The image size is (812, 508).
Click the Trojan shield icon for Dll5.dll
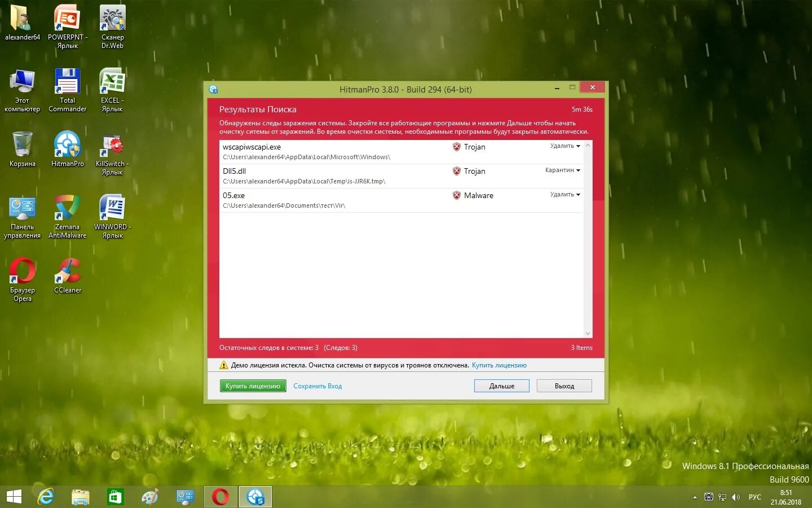[457, 171]
